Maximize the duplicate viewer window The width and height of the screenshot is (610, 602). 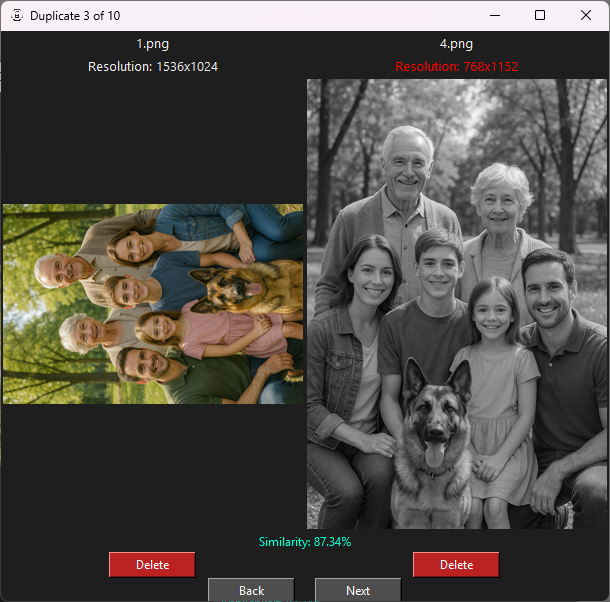(540, 16)
